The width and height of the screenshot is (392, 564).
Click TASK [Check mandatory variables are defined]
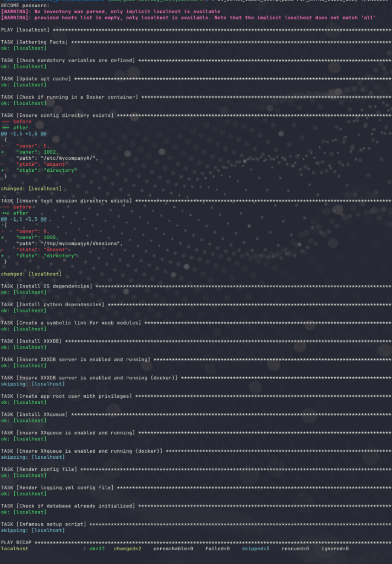pos(68,61)
